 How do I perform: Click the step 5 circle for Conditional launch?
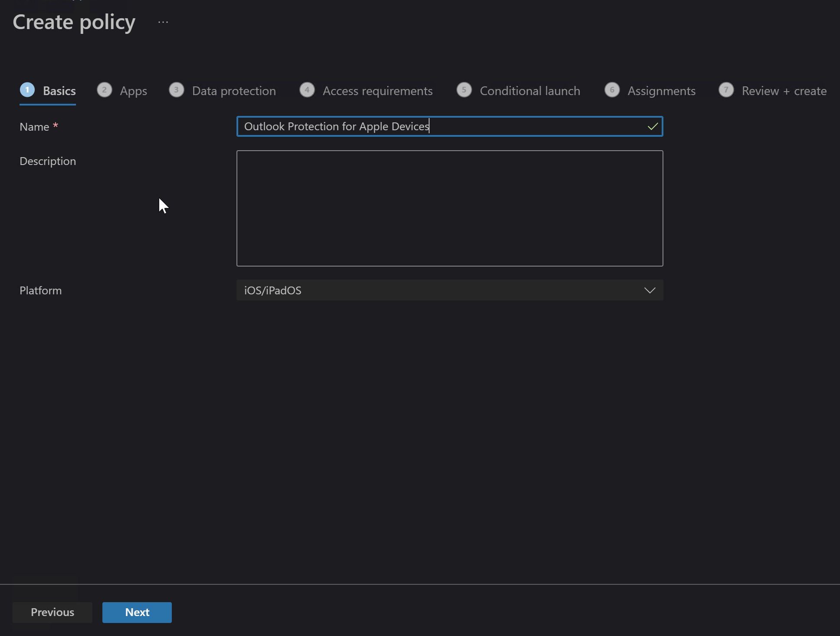pos(464,90)
